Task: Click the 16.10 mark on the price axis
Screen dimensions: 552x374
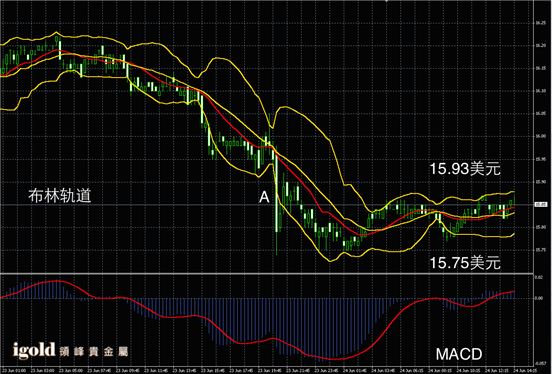Action: (x=540, y=91)
